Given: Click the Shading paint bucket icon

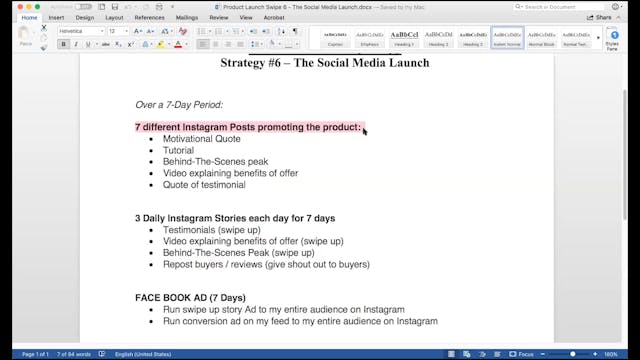Looking at the screenshot, I should point(272,44).
